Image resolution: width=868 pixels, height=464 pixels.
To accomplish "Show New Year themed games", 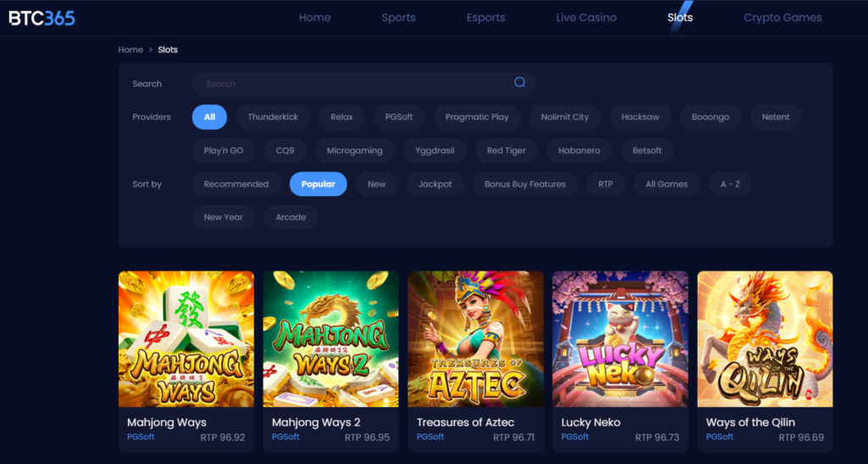I will click(x=223, y=218).
